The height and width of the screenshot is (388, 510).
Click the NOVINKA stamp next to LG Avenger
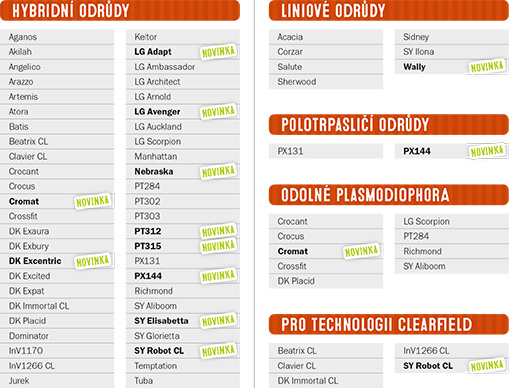coord(219,111)
